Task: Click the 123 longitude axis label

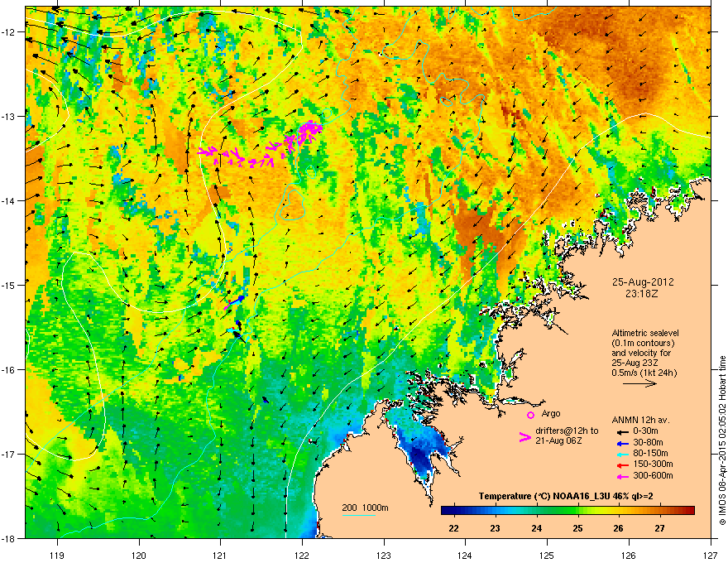Action: coord(384,555)
